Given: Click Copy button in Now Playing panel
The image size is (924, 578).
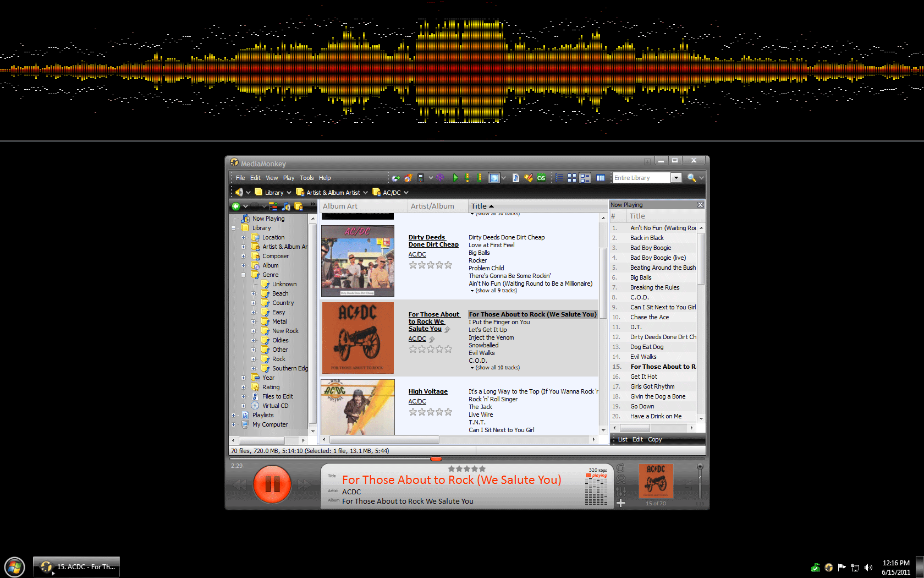Looking at the screenshot, I should [654, 439].
